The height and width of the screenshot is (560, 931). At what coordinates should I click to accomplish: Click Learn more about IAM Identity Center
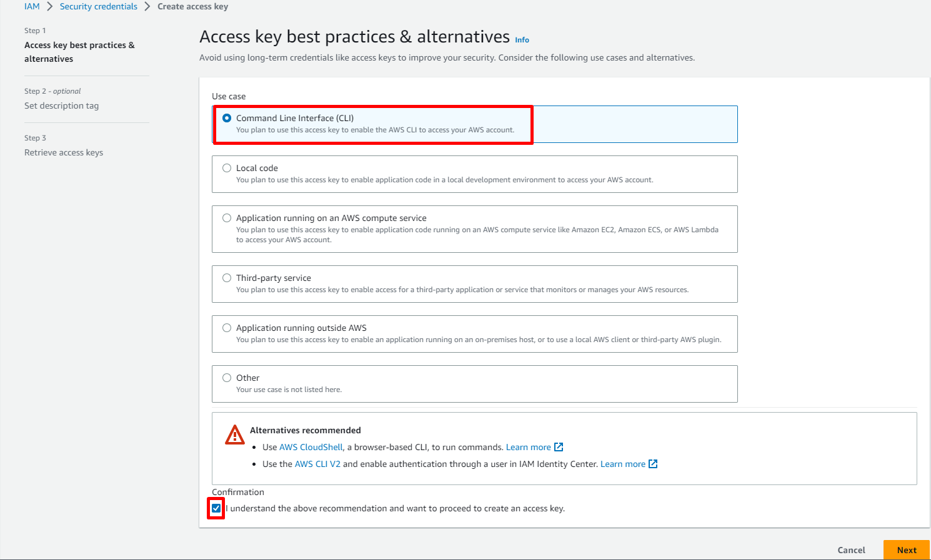click(x=622, y=464)
